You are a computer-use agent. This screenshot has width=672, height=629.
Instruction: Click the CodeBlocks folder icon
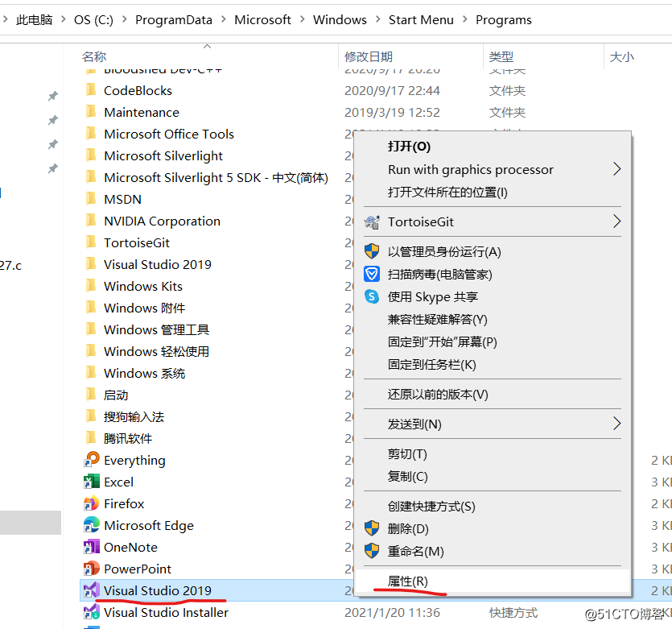click(x=91, y=90)
